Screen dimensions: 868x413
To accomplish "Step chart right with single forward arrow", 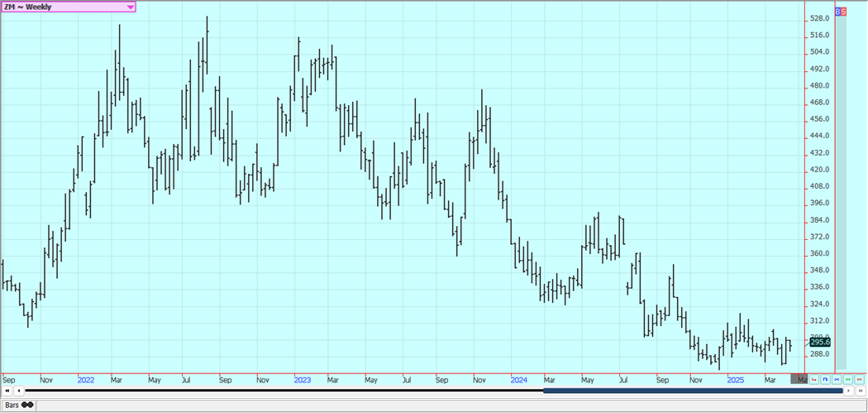I will (848, 391).
